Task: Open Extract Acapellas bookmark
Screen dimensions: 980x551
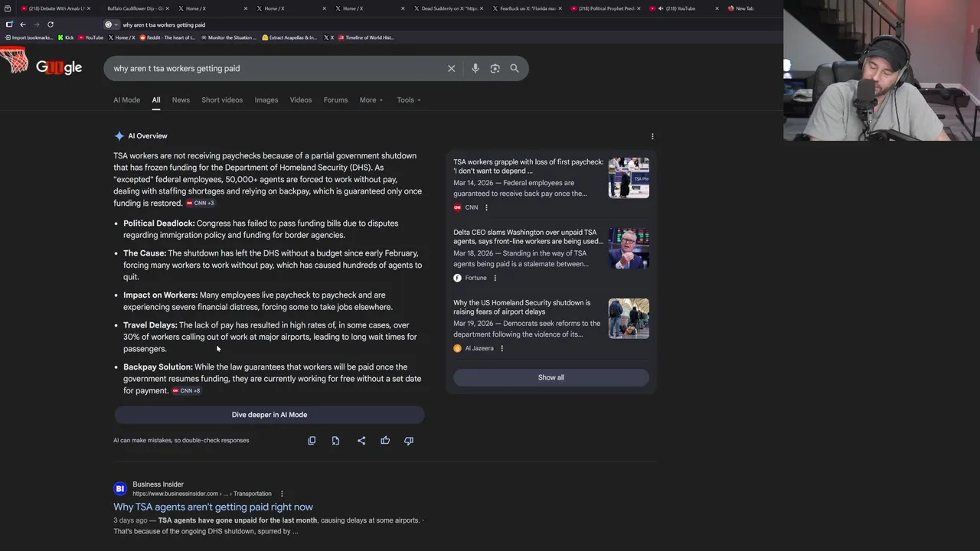Action: point(289,37)
